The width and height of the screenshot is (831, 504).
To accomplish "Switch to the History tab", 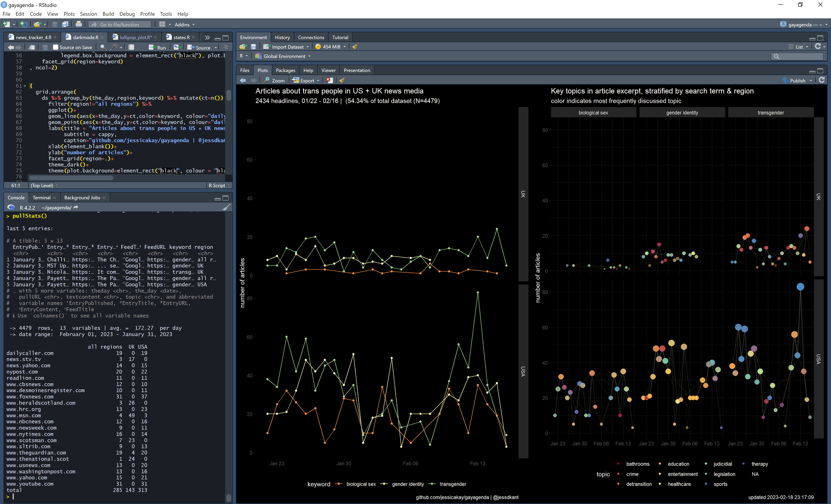I will [x=282, y=38].
